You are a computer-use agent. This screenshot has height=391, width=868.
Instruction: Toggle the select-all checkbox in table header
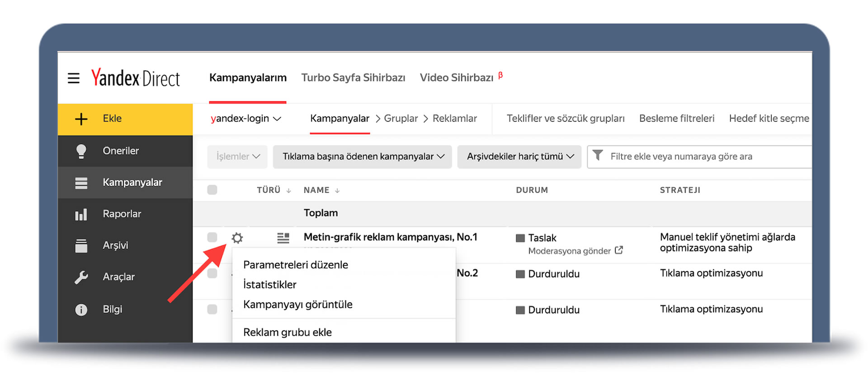pos(212,190)
